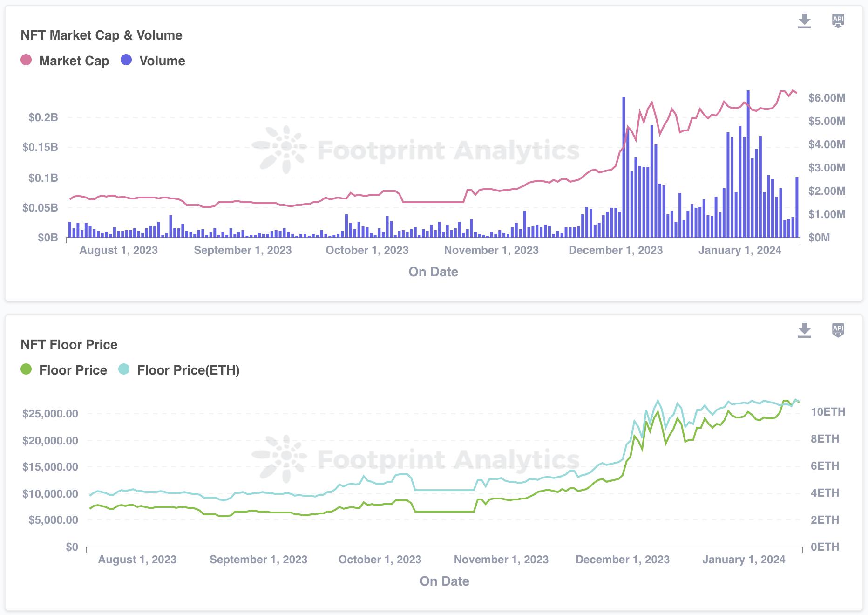This screenshot has width=868, height=615.
Task: Click the 10ETH axis label
Action: point(827,412)
